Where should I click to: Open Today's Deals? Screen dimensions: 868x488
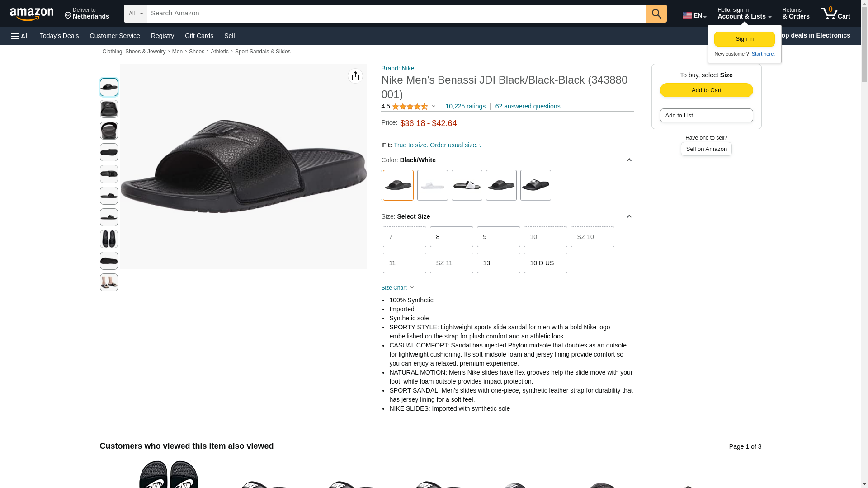click(x=59, y=36)
